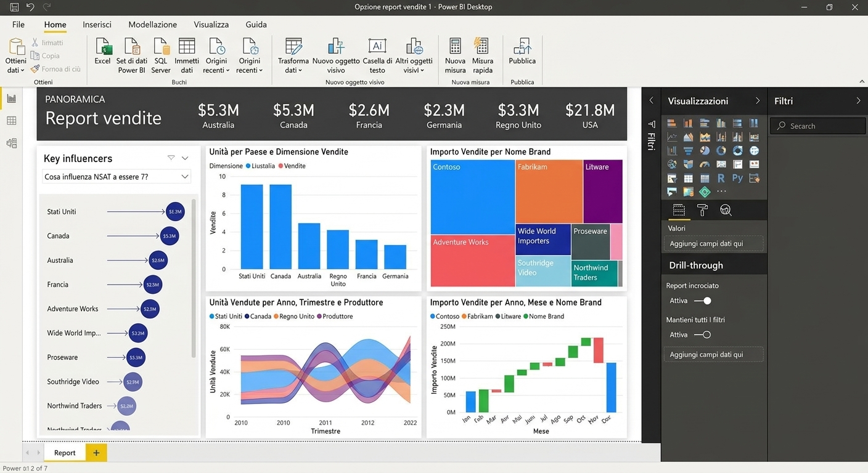Click the Contoso tile in treemap
Screen dimensions: 868x473
point(472,197)
